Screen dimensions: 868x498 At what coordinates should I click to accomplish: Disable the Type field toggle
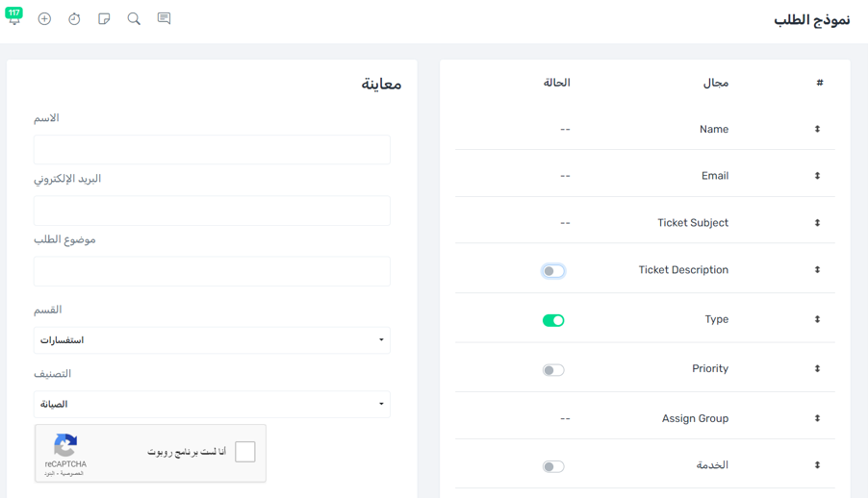tap(553, 320)
